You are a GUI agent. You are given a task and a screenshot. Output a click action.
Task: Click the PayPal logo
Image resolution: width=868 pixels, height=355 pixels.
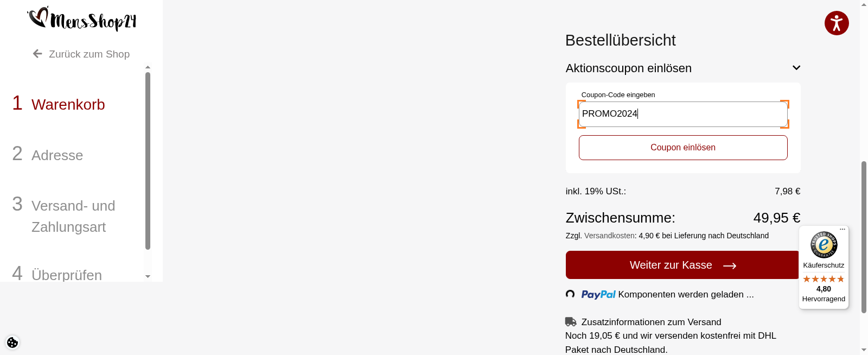click(598, 294)
